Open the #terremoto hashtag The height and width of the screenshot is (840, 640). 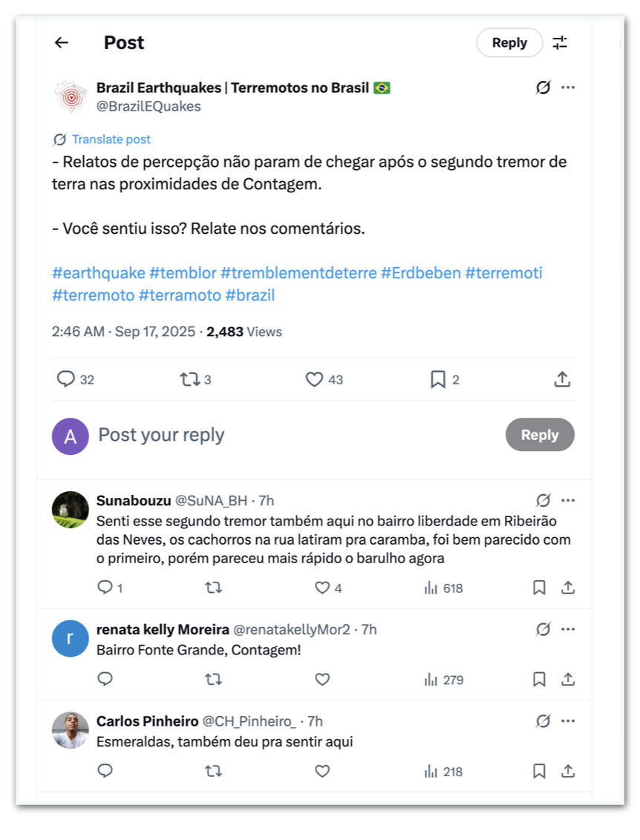point(93,295)
